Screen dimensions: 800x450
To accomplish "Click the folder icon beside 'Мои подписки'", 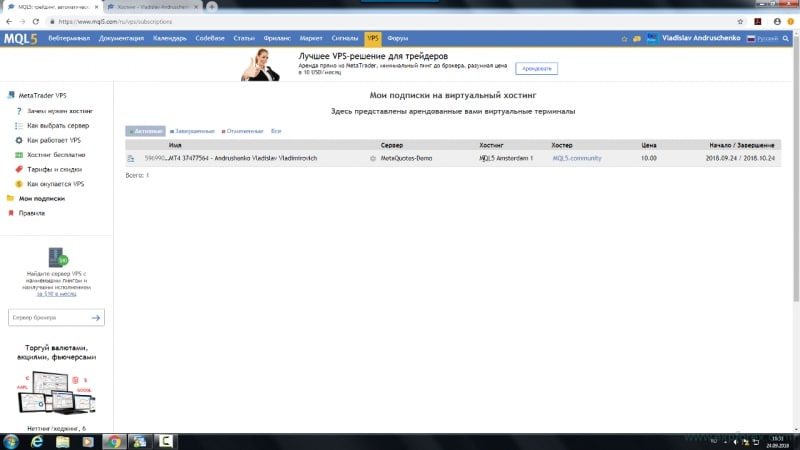I will click(x=10, y=198).
